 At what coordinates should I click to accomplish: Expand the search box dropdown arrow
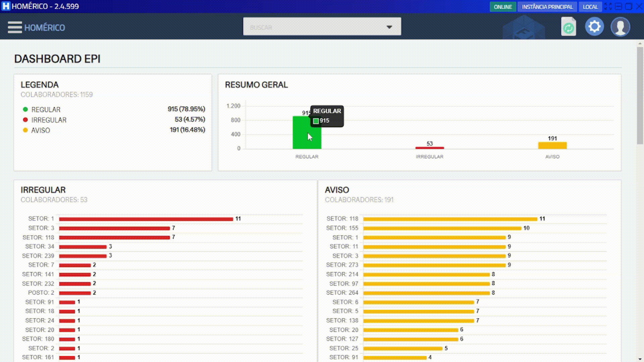coord(389,27)
